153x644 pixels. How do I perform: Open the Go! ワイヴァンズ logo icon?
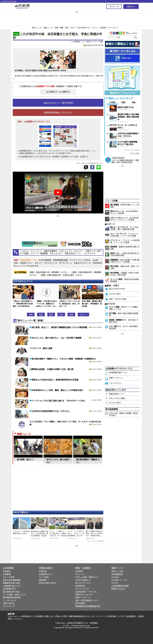click(x=107, y=235)
